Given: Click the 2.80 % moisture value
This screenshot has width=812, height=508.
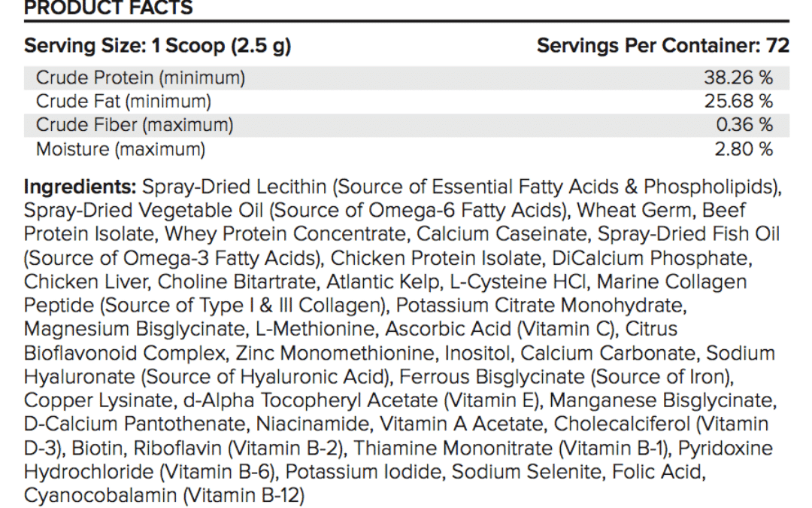Looking at the screenshot, I should [x=744, y=149].
